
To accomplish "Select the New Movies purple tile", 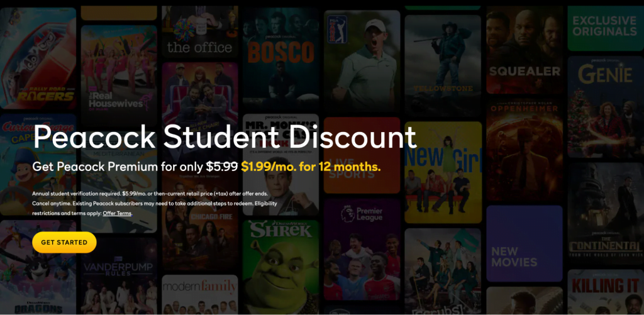I will tap(525, 243).
